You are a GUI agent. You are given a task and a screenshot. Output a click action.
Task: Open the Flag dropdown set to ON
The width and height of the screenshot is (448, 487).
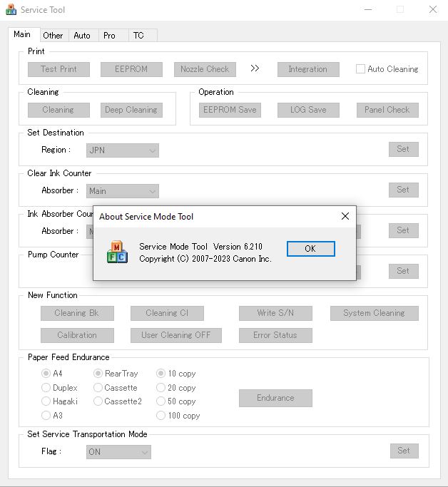click(x=118, y=452)
